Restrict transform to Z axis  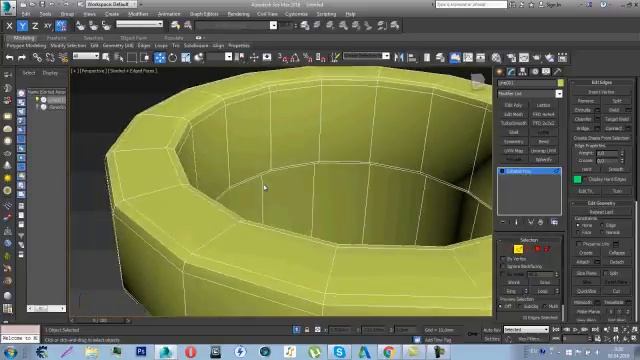pyautogui.click(x=35, y=26)
